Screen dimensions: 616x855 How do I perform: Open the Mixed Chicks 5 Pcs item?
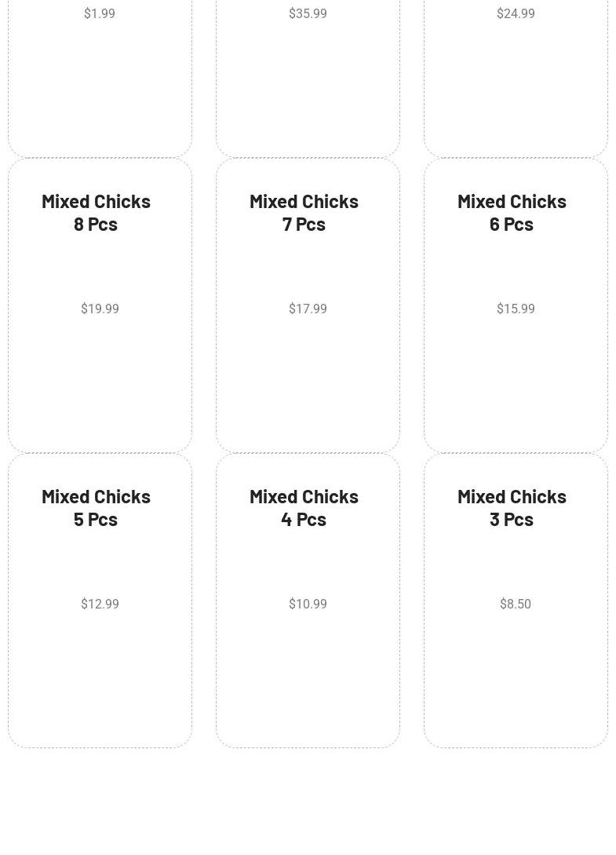pos(96,508)
